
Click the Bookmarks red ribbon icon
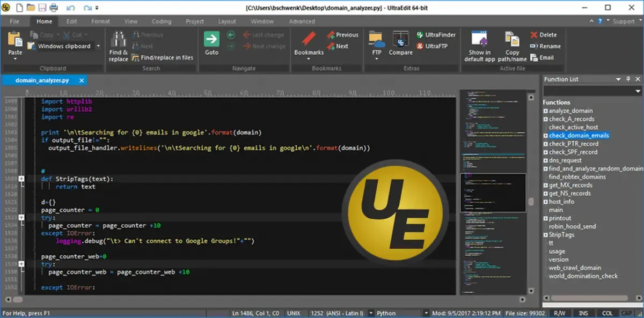[x=309, y=39]
